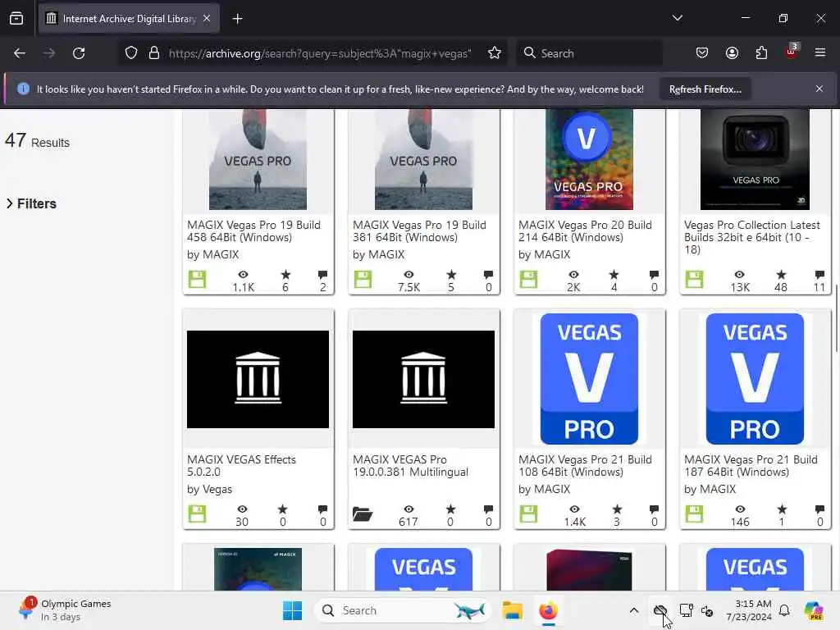Click "by Vegas" creator text

click(x=209, y=489)
